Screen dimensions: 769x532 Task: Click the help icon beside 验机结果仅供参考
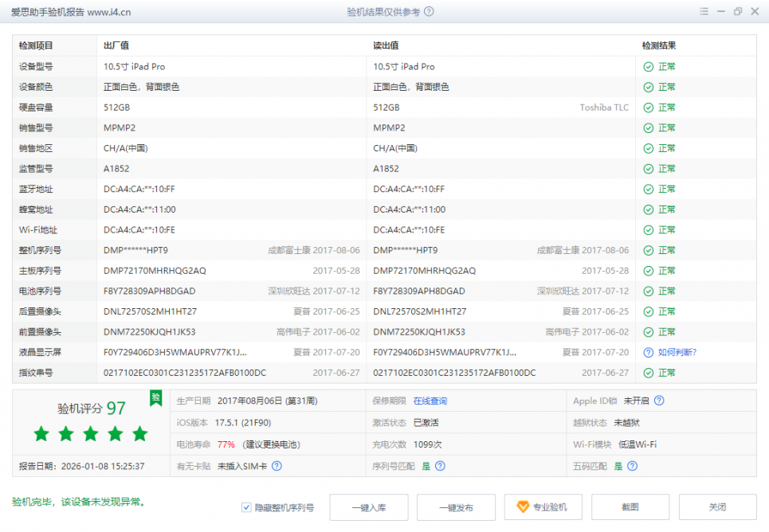(x=430, y=12)
